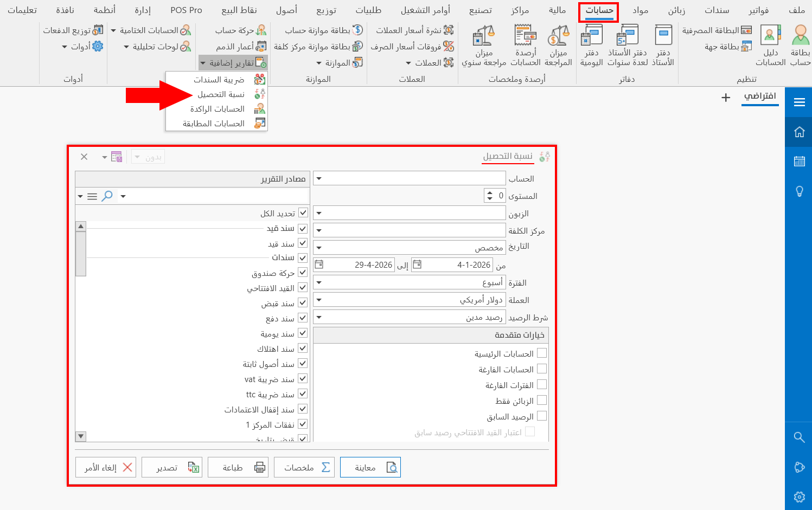Enable الحسابات الرئيسية option
Image resolution: width=812 pixels, height=510 pixels.
pyautogui.click(x=541, y=353)
